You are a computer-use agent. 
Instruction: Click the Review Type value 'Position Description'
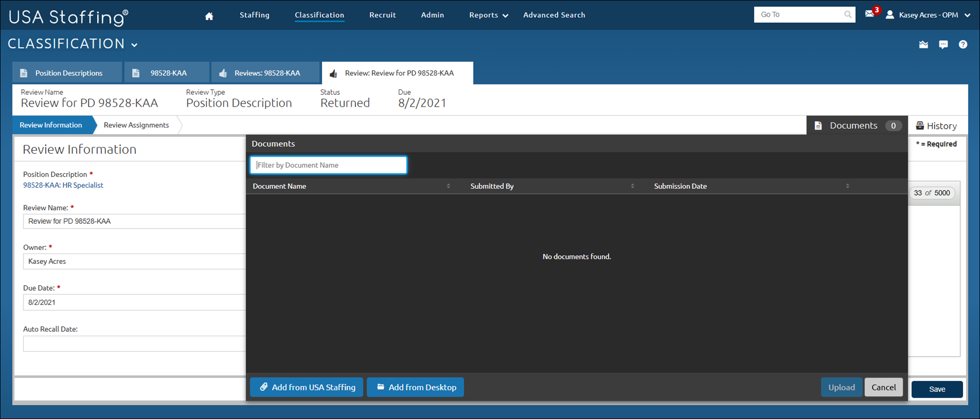[239, 103]
